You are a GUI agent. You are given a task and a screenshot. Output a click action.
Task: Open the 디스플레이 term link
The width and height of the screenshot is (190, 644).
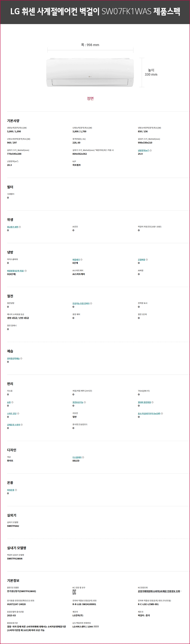pos(77,457)
